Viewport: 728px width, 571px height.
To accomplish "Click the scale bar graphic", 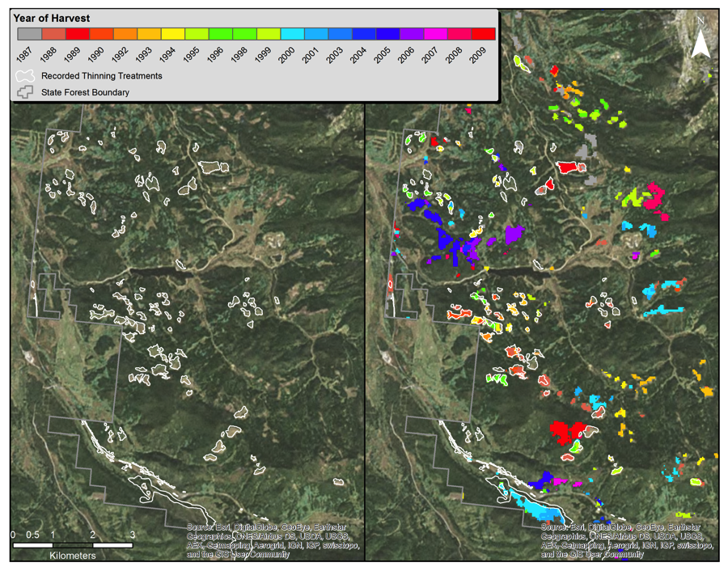I will pyautogui.click(x=73, y=545).
